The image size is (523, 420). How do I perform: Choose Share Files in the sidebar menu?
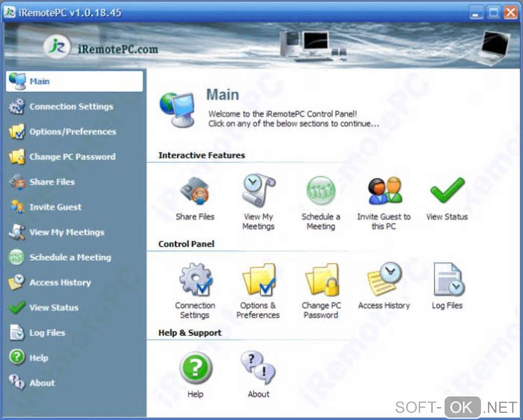[52, 182]
